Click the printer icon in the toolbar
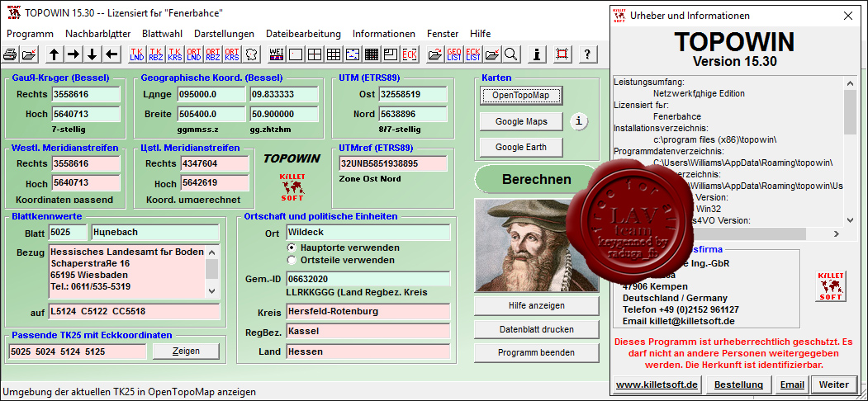868x401 pixels. click(x=11, y=54)
